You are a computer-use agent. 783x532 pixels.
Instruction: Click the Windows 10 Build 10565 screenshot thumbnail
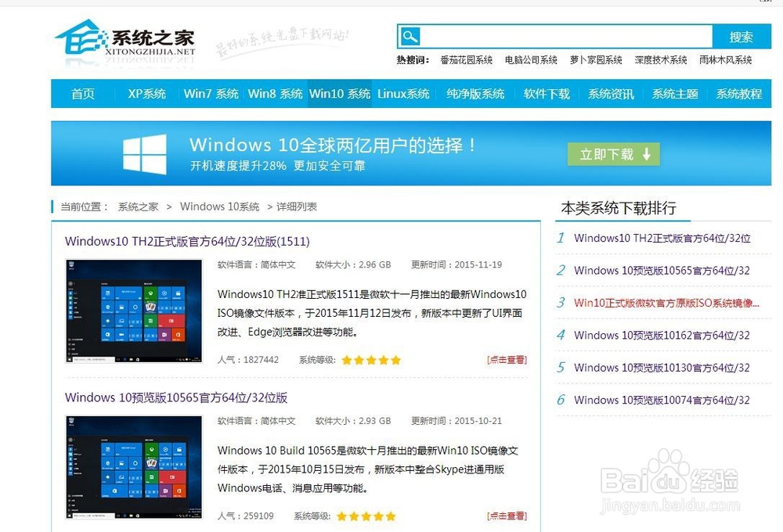(133, 466)
